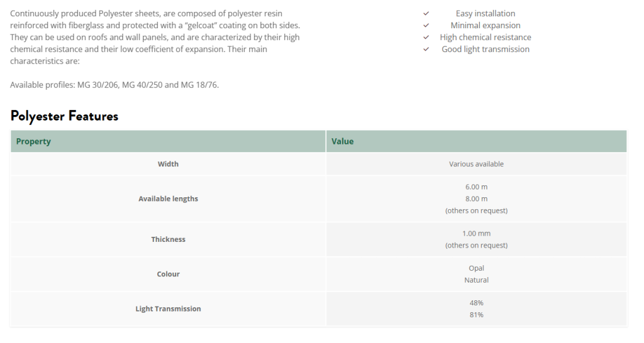
Task: Click the Colour row label
Action: 168,274
